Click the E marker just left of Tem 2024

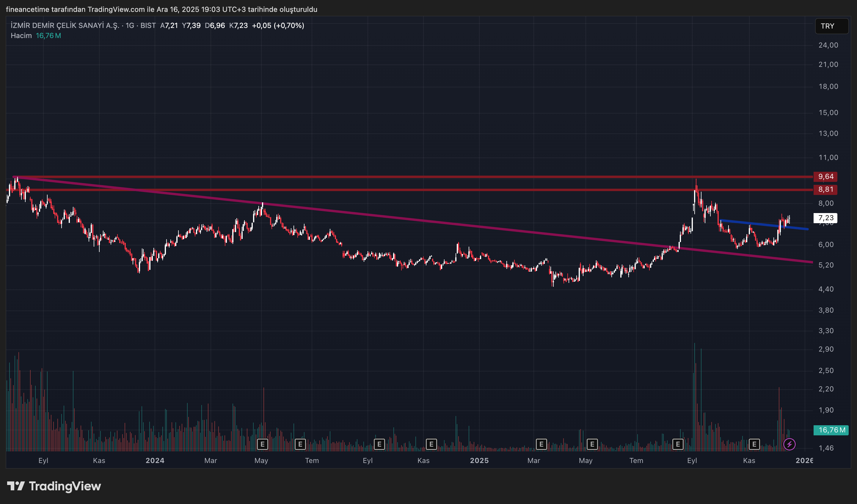[300, 444]
